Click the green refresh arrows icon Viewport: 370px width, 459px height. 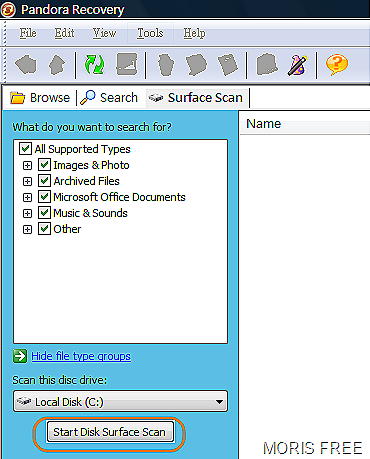tap(95, 64)
